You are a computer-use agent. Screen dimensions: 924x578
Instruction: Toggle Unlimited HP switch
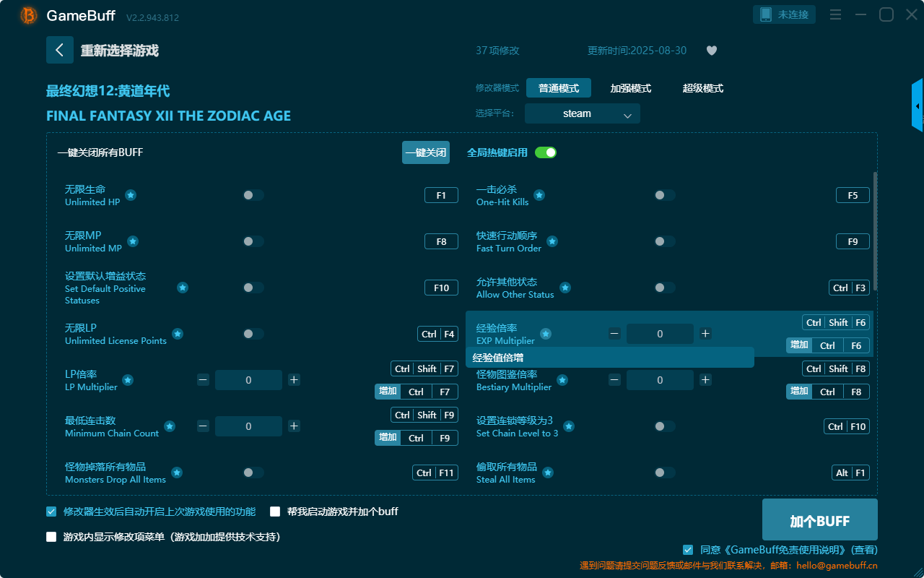253,195
